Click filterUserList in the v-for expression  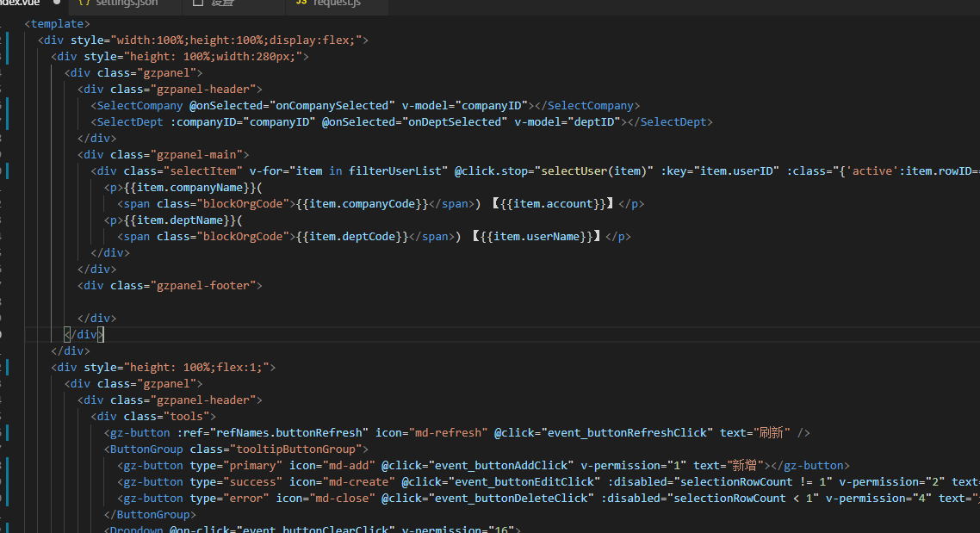tap(394, 170)
